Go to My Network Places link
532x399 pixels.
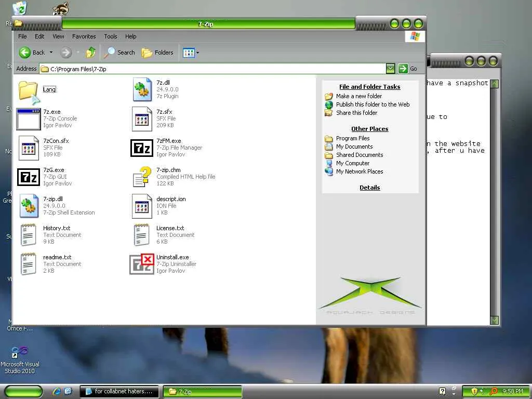[360, 171]
